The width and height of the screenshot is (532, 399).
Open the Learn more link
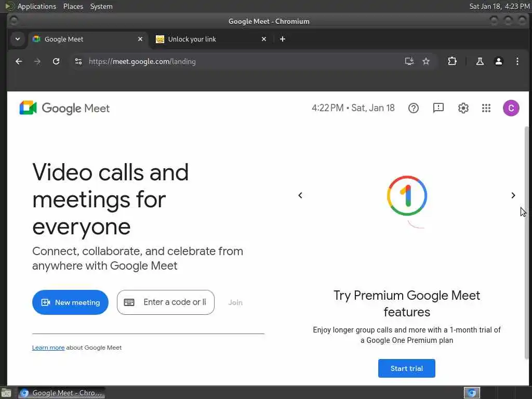pos(48,348)
